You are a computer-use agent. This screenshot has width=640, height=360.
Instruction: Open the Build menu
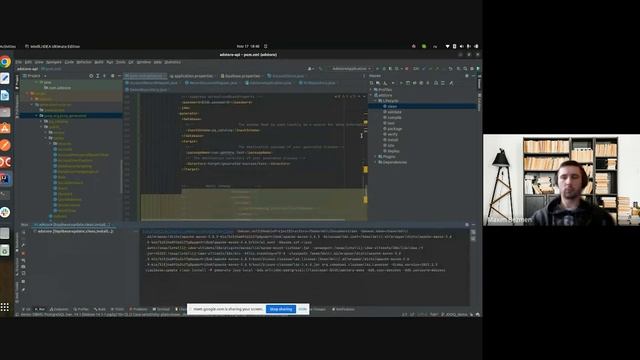click(99, 62)
